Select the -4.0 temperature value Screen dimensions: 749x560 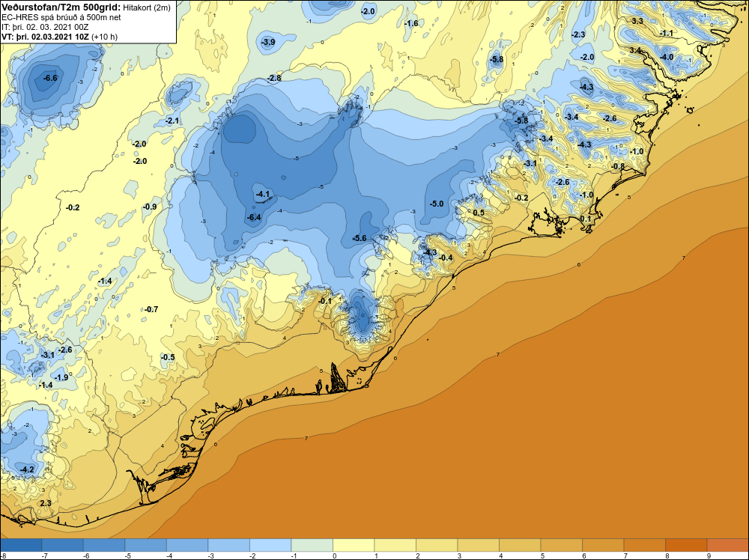[667, 57]
